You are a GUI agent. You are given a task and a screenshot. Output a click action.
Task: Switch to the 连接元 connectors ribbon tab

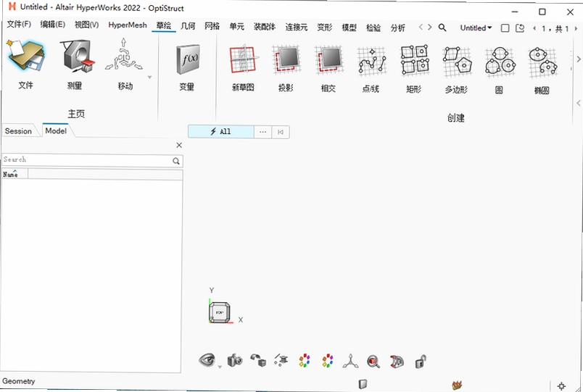coord(297,27)
